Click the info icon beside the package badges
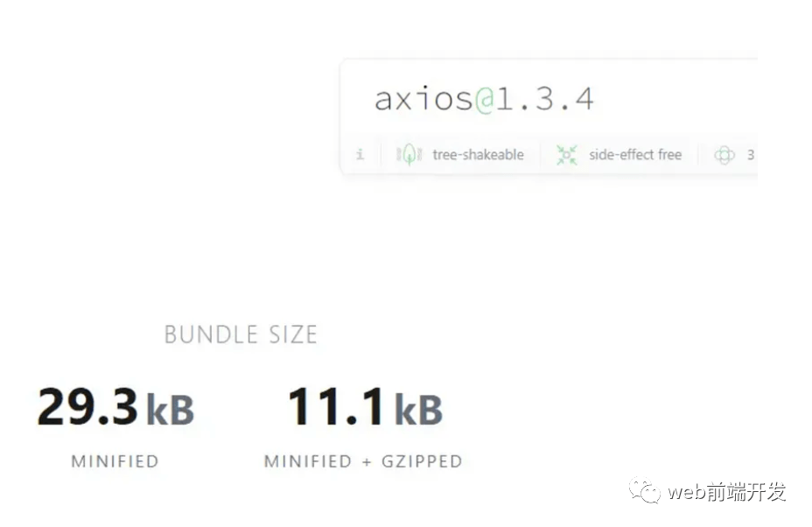The height and width of the screenshot is (527, 812). point(360,154)
